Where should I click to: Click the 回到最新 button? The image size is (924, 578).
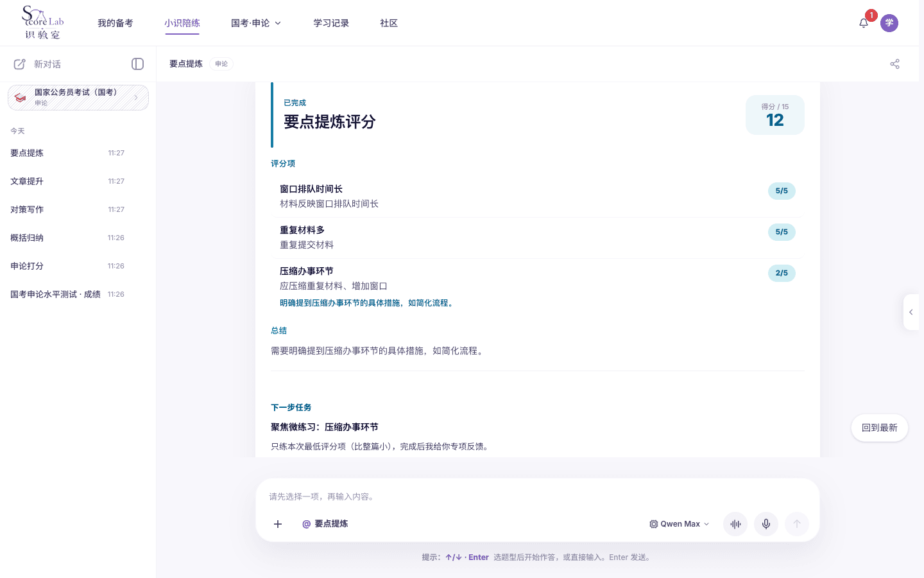[880, 428]
